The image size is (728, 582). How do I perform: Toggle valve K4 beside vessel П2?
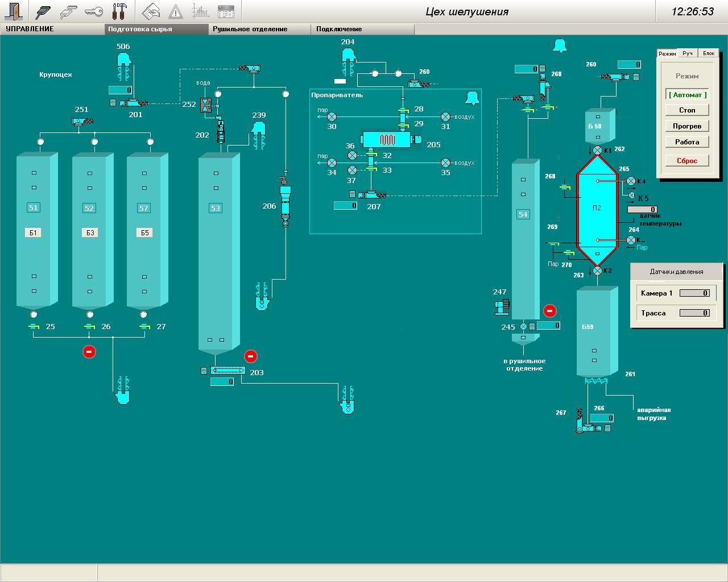pos(631,181)
